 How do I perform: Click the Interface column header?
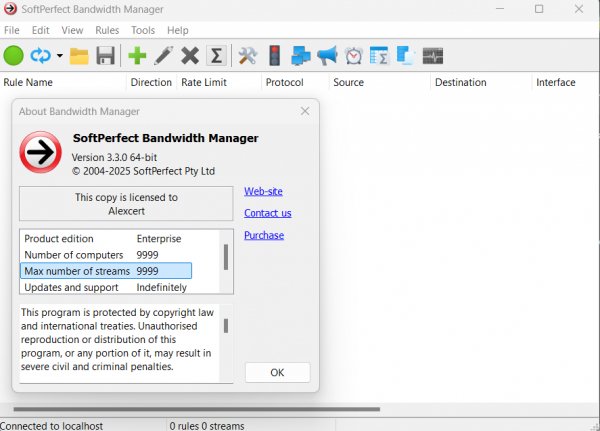point(565,82)
